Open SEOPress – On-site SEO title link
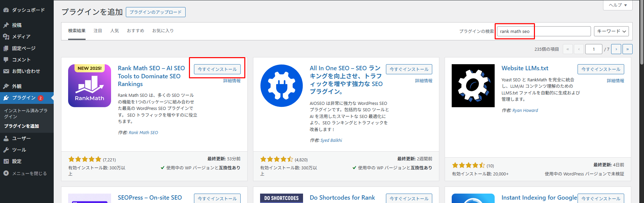The height and width of the screenshot is (203, 644). point(150,198)
